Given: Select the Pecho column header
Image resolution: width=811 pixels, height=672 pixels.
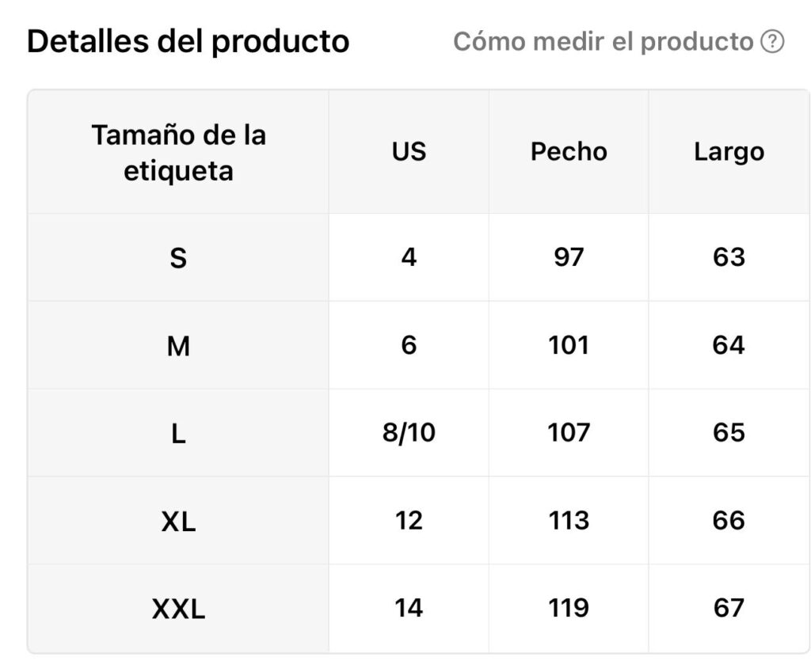Looking at the screenshot, I should point(569,152).
